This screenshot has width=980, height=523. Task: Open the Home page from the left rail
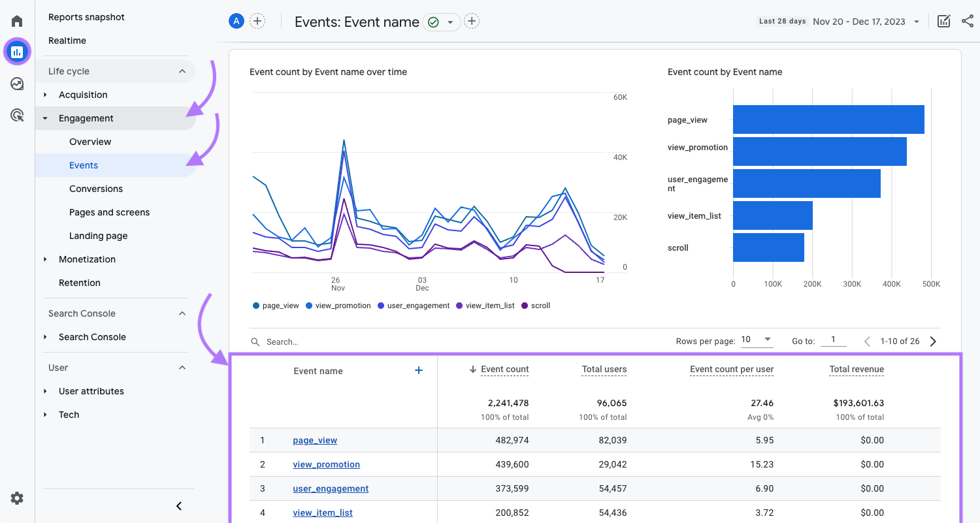(x=16, y=20)
